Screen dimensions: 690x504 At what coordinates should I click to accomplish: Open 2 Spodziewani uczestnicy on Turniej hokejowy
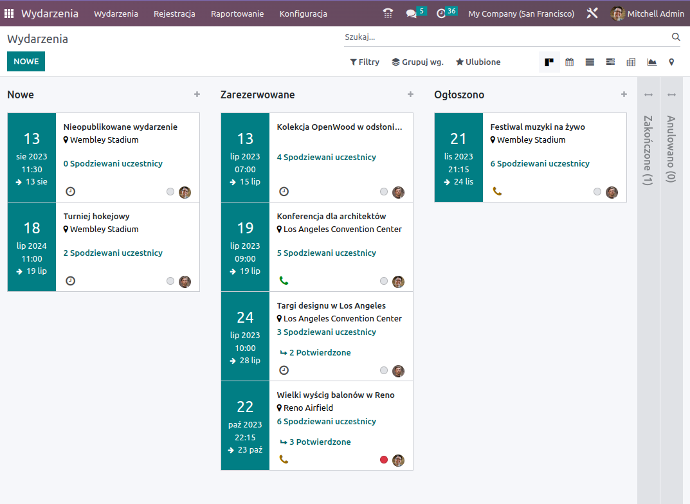[113, 253]
